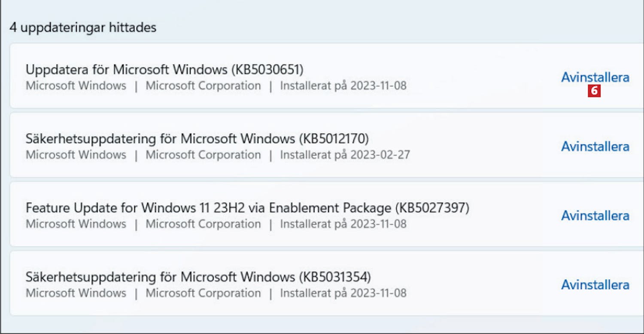Click the install date of update KB5030651

(343, 86)
